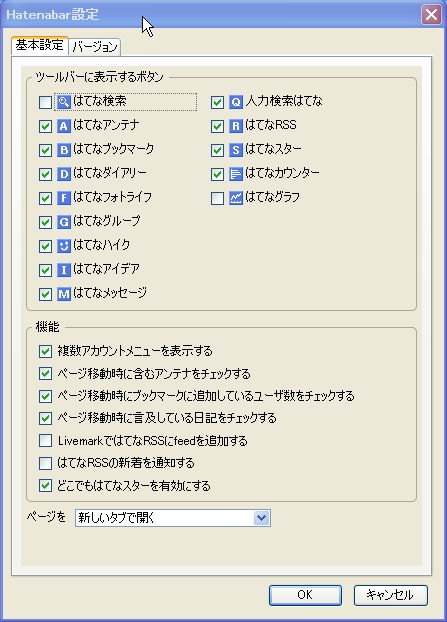Enable the はてな検索 checkbox

pyautogui.click(x=45, y=102)
